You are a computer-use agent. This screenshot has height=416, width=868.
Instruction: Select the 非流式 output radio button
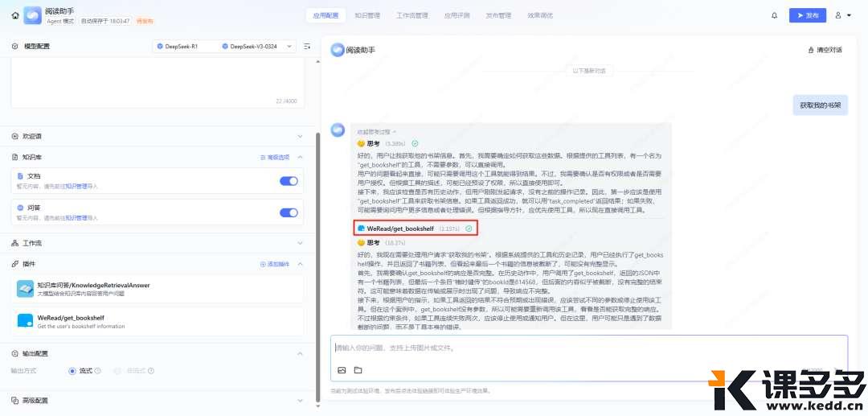coord(117,371)
